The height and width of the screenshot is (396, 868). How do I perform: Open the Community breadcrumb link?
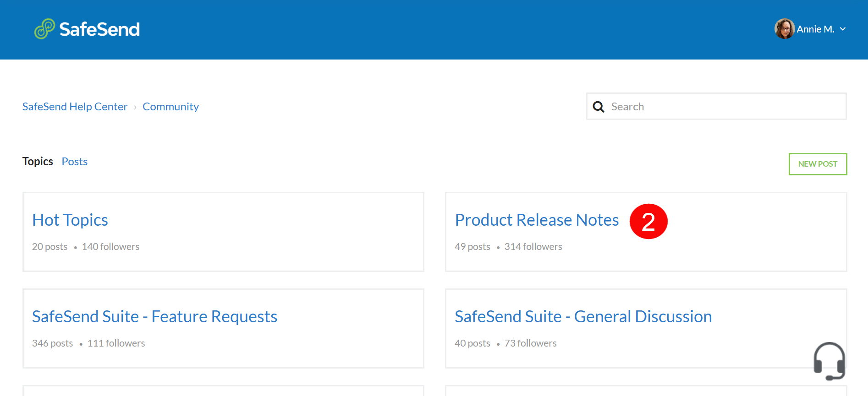(x=170, y=107)
